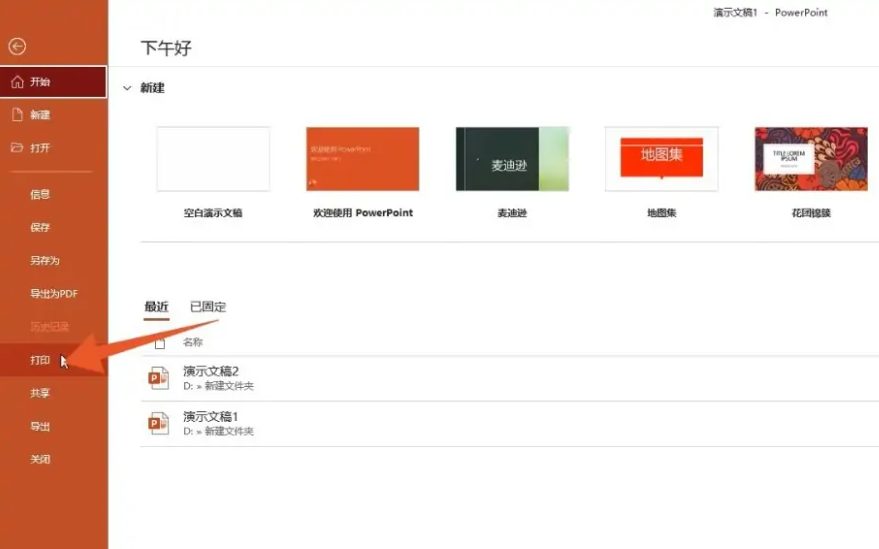This screenshot has width=879, height=549.
Task: Click the open folder icon beside 打开
Action: pyautogui.click(x=17, y=147)
